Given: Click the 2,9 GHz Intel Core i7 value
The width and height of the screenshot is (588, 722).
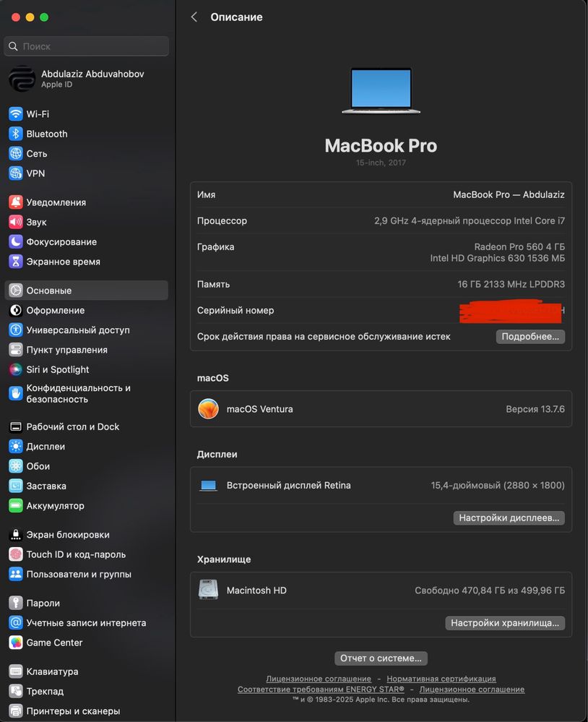Looking at the screenshot, I should [470, 221].
